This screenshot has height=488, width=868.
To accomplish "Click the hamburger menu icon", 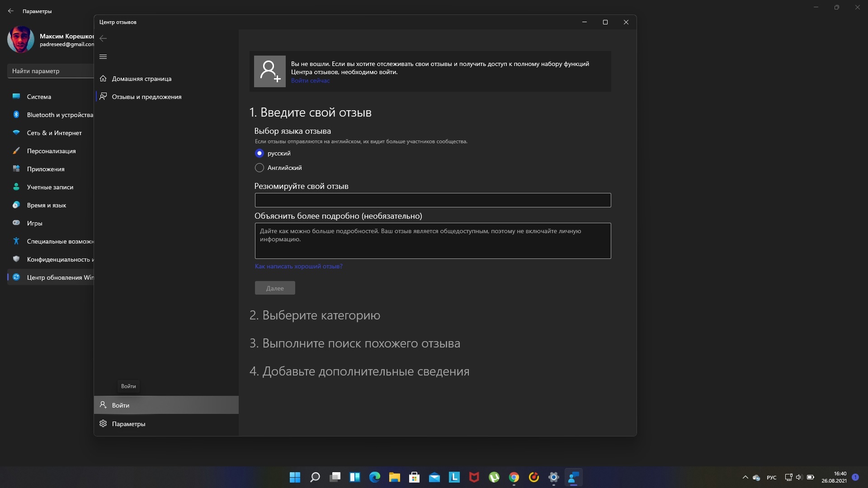I will (x=103, y=56).
